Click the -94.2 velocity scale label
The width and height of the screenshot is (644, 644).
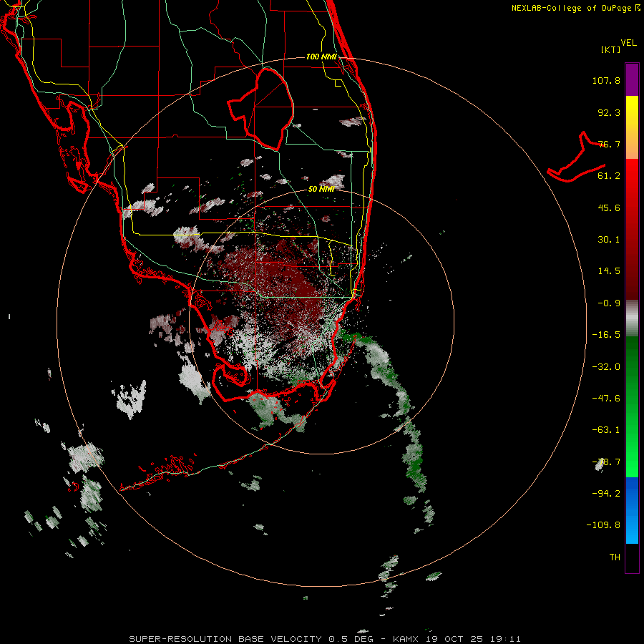606,493
